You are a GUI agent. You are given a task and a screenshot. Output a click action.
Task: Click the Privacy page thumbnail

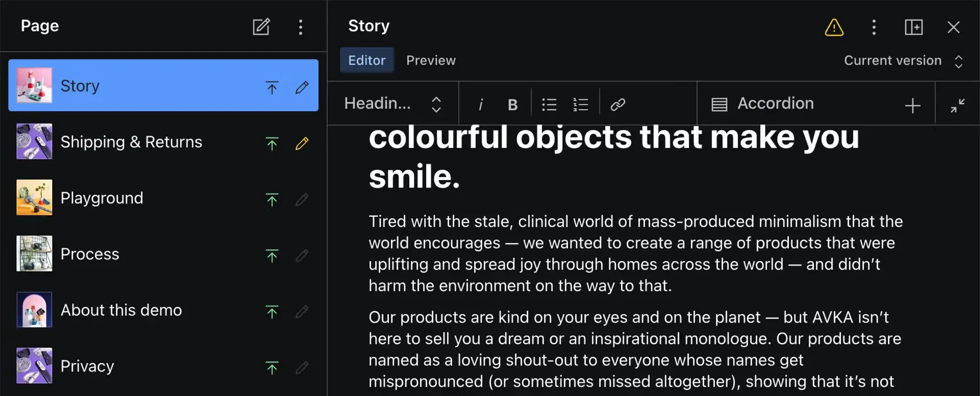(x=34, y=366)
